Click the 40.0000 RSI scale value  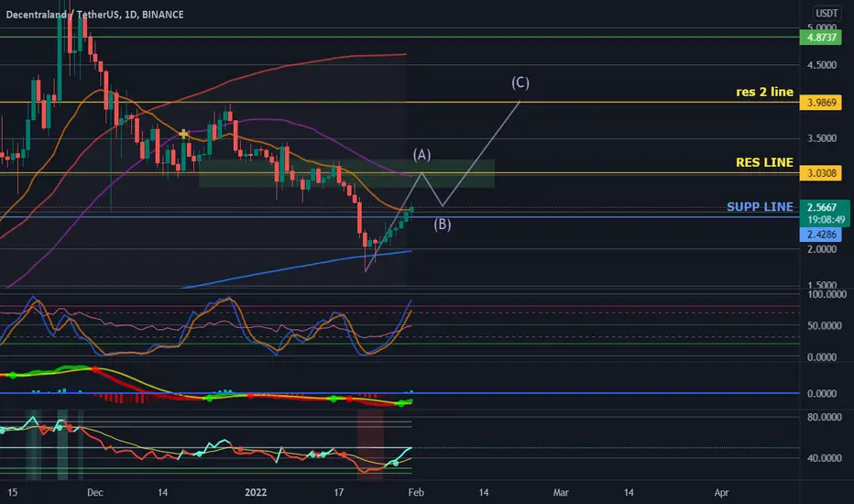pos(824,458)
